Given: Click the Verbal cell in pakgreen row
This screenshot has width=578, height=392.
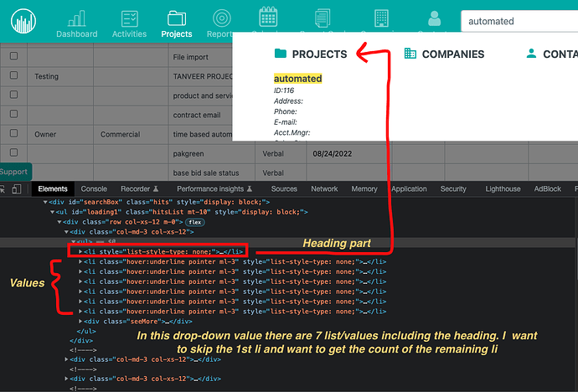Looking at the screenshot, I should pyautogui.click(x=273, y=153).
